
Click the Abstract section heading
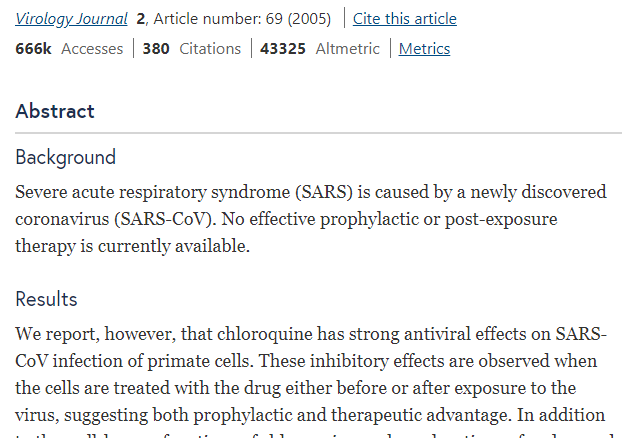click(55, 111)
